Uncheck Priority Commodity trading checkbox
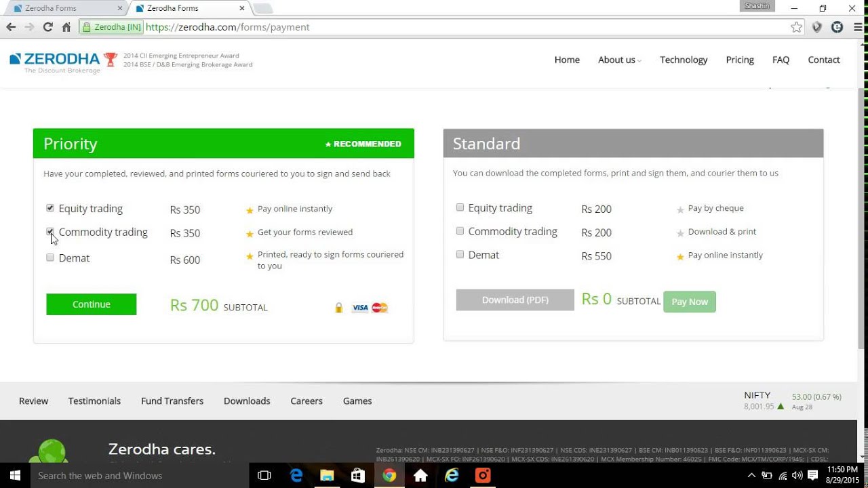Screen dimensions: 868x488 pos(50,232)
